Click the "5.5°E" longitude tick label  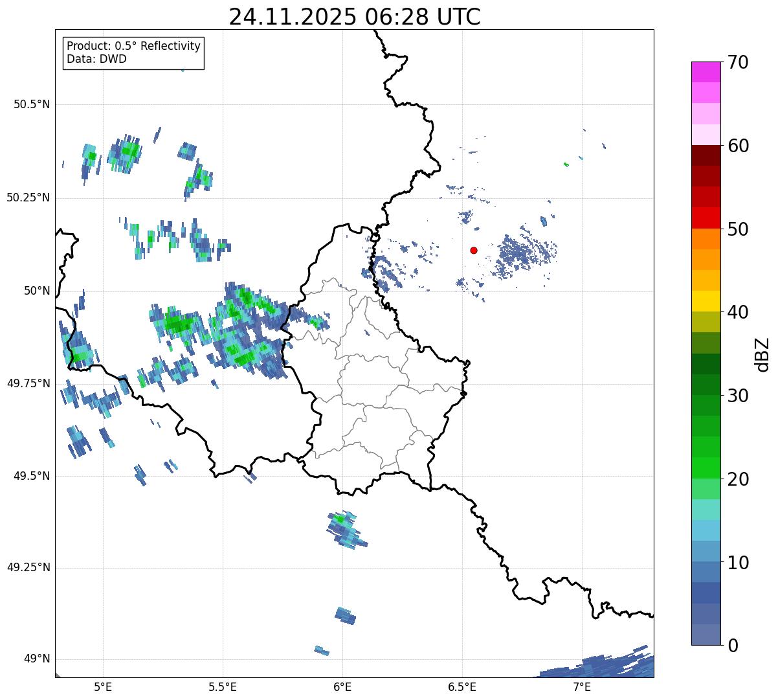click(223, 686)
